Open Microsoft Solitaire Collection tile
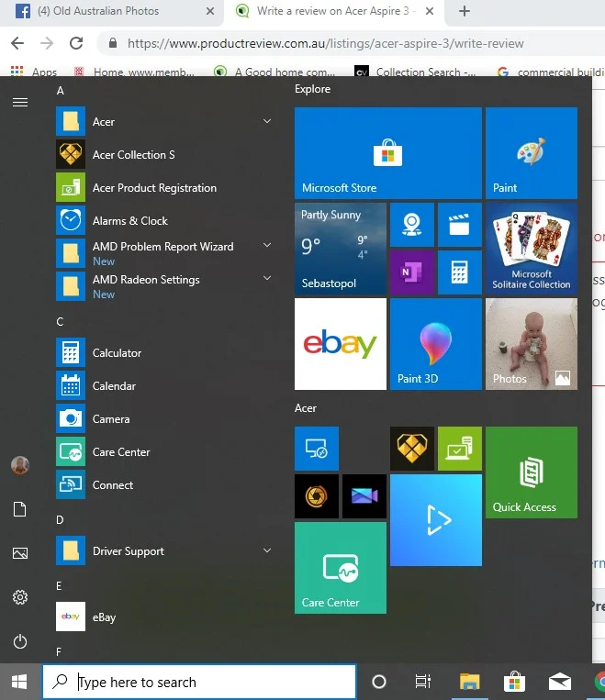 click(x=532, y=249)
